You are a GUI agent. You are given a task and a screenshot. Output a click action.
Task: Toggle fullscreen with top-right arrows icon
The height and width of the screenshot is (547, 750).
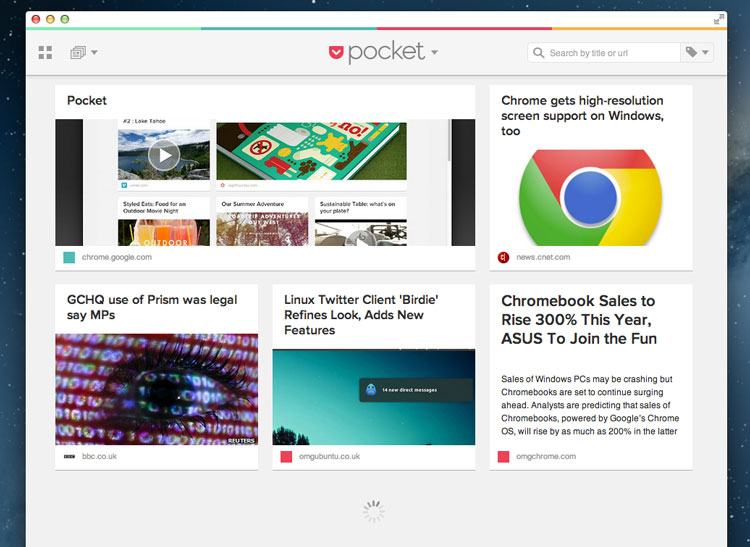(x=719, y=19)
